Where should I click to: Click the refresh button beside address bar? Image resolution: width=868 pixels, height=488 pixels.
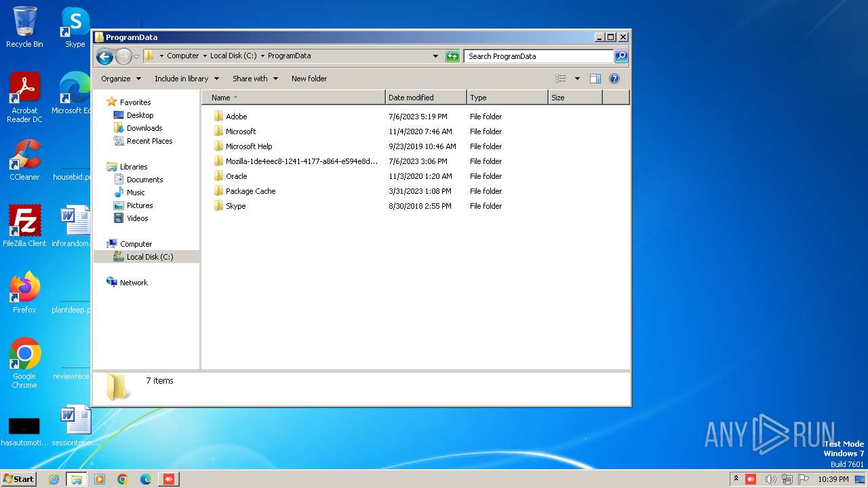pos(452,56)
